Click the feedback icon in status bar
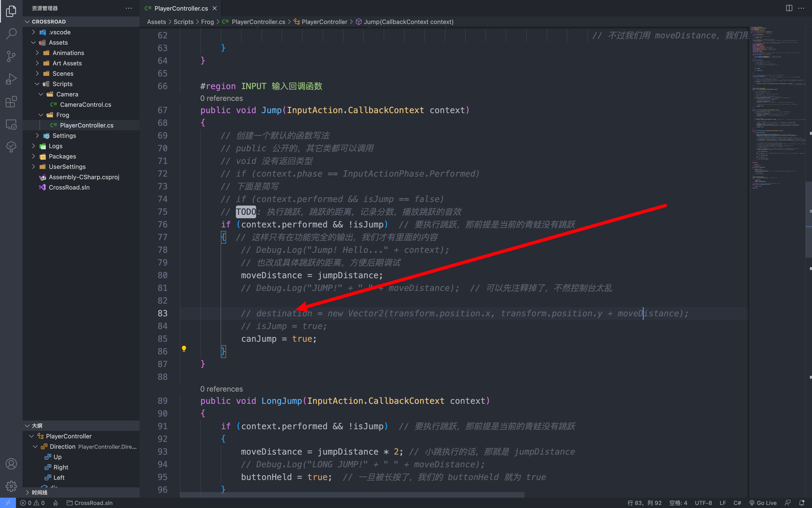812x508 pixels. click(788, 503)
